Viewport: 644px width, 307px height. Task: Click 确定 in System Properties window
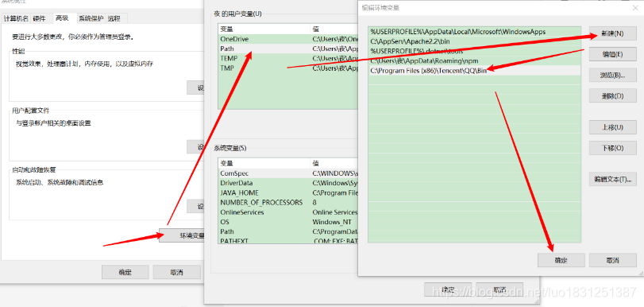(125, 272)
